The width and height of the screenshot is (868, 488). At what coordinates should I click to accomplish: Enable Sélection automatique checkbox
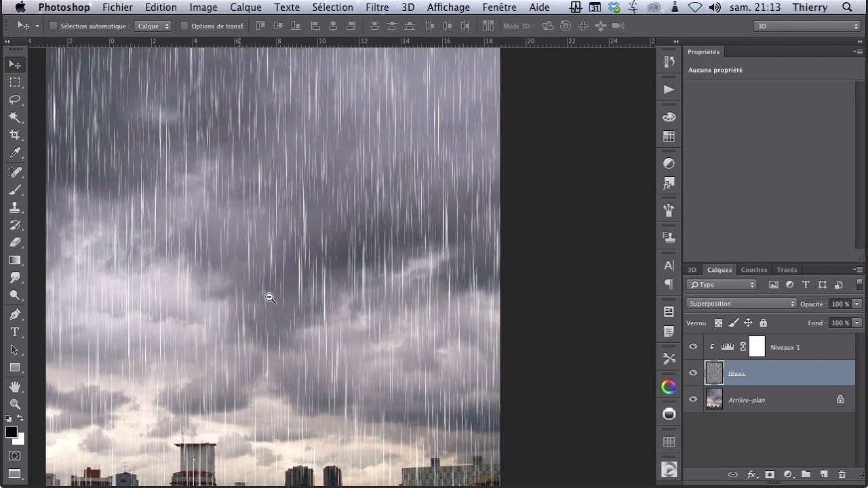click(x=53, y=26)
